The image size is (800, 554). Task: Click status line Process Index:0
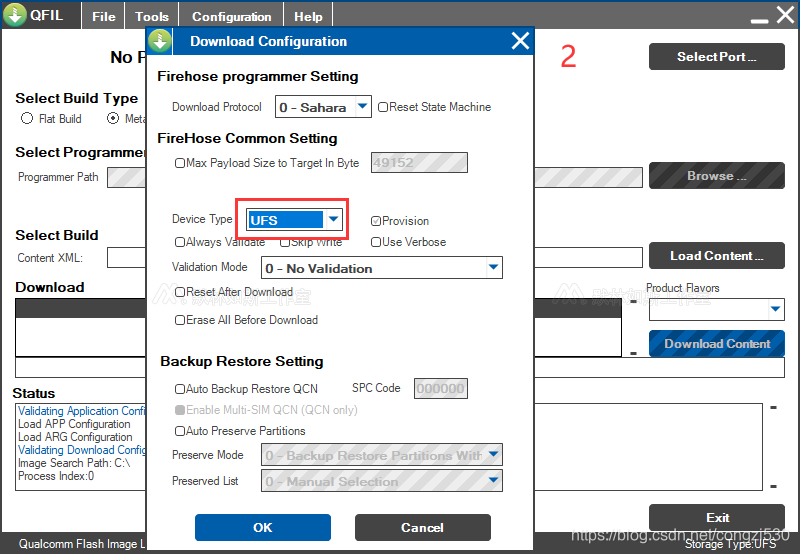(x=56, y=476)
